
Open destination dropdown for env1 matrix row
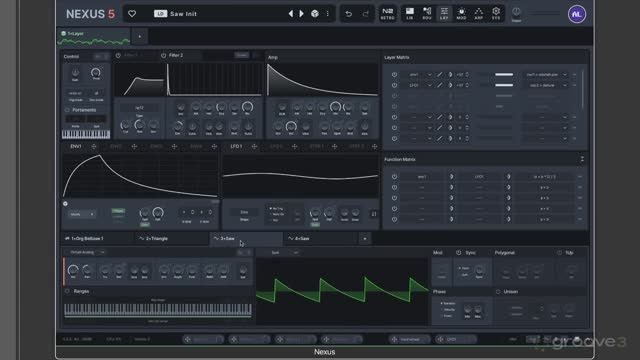coord(546,75)
